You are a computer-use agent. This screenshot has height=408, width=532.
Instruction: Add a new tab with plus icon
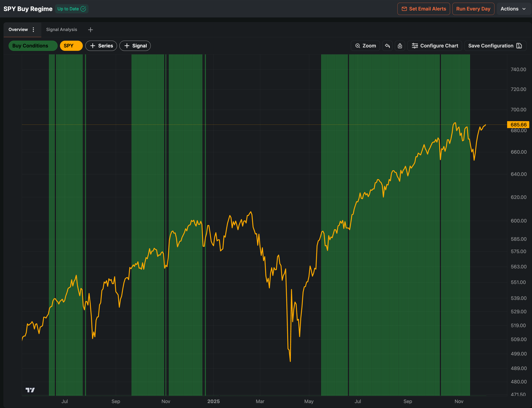pyautogui.click(x=90, y=30)
